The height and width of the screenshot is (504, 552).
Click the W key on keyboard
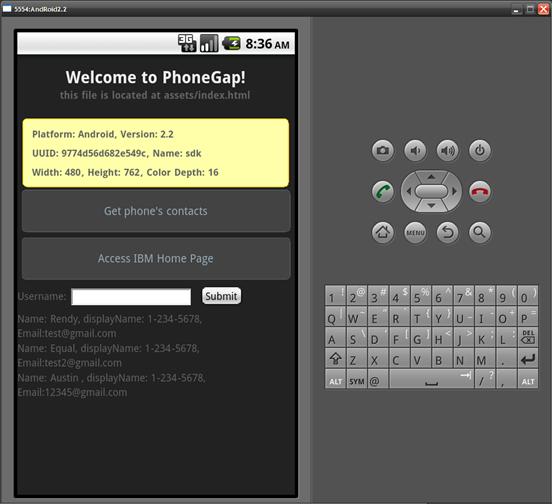pos(357,316)
